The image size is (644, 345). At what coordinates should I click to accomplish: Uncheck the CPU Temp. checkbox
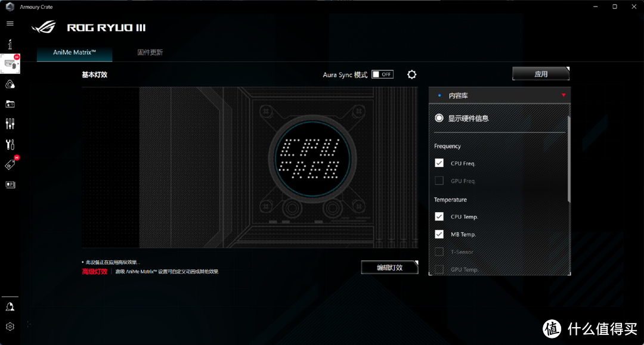coord(439,216)
